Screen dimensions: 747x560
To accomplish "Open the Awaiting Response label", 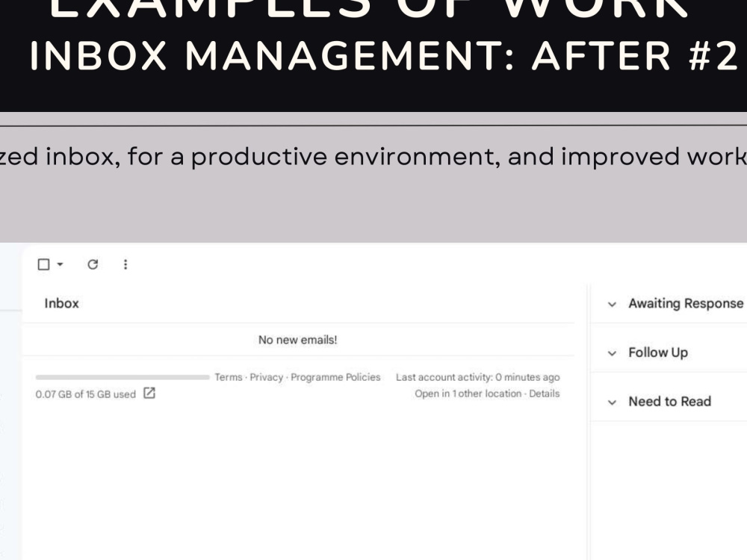I will (x=686, y=303).
